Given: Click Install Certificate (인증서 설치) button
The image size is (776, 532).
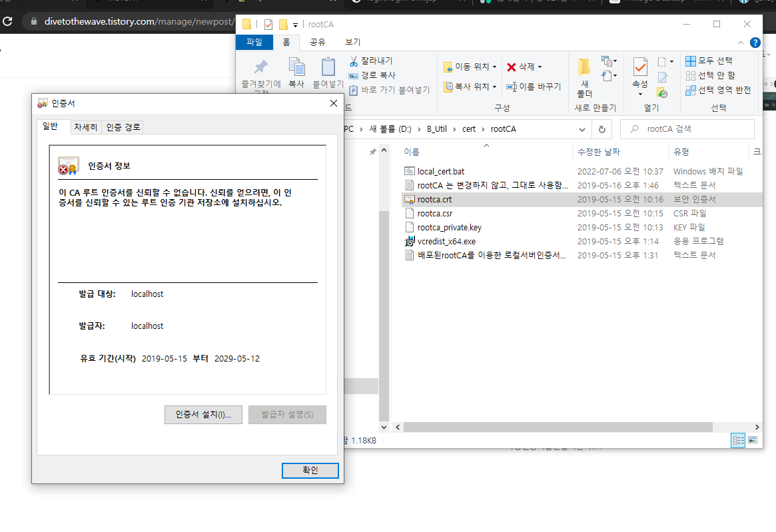Looking at the screenshot, I should pos(203,415).
